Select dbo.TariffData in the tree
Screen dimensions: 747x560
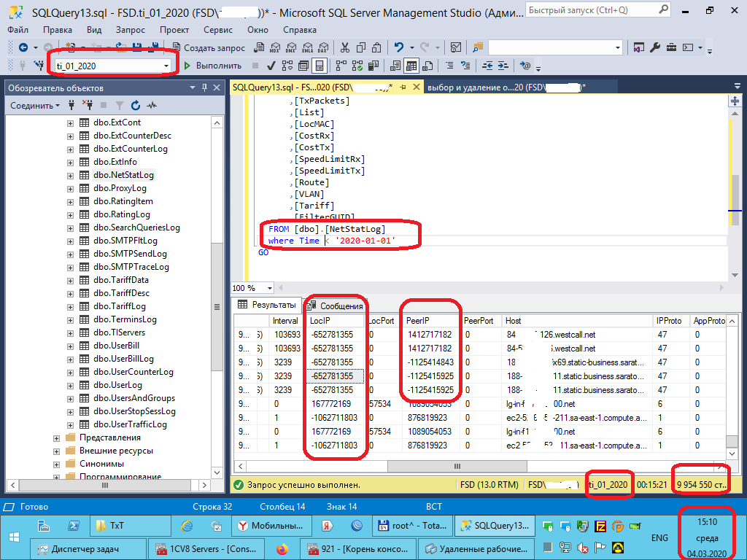(x=121, y=279)
